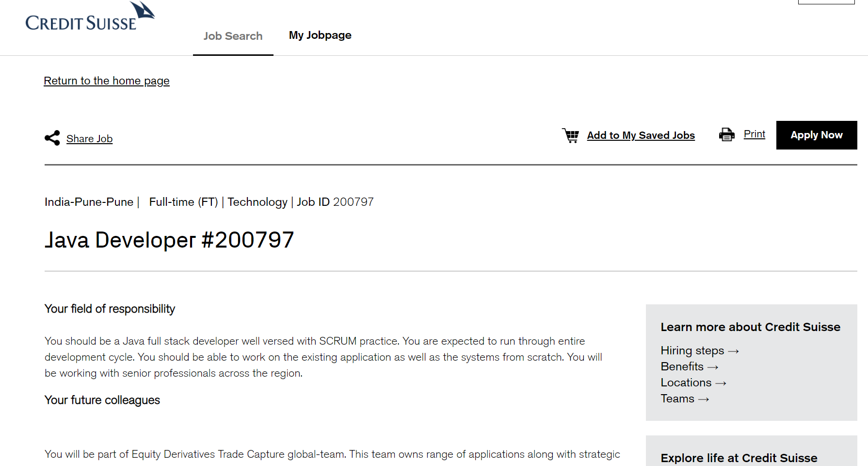This screenshot has height=466, width=868.
Task: Visit the Benefits link
Action: pos(682,366)
